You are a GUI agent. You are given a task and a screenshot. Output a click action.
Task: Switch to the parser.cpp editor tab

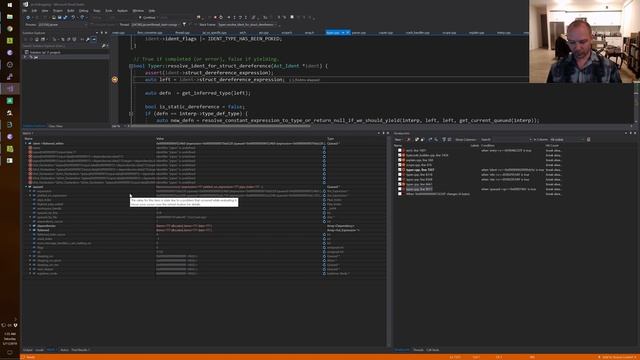359,32
